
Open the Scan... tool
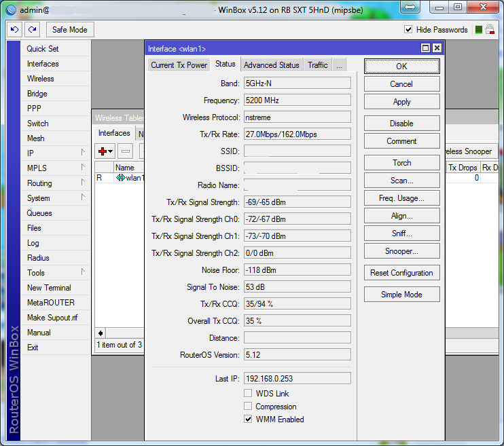point(402,181)
